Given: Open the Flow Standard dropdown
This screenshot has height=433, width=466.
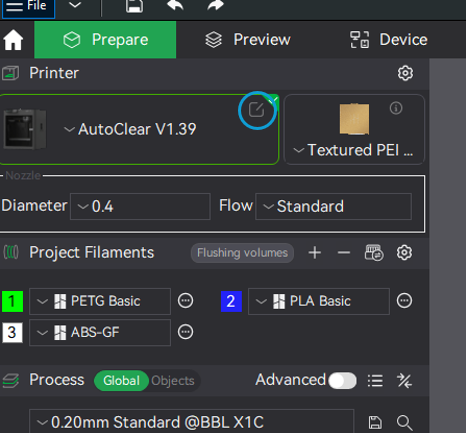Looking at the screenshot, I should click(x=333, y=206).
